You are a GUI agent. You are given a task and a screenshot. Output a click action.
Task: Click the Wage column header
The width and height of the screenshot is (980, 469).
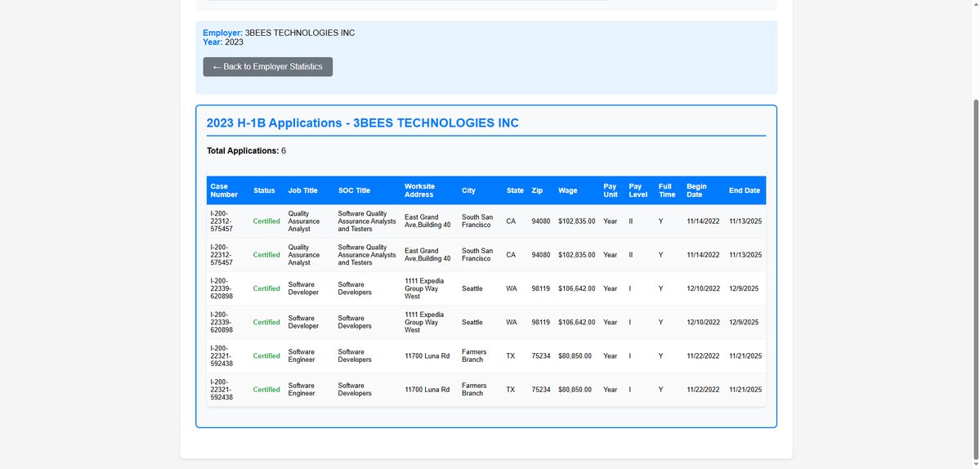568,190
